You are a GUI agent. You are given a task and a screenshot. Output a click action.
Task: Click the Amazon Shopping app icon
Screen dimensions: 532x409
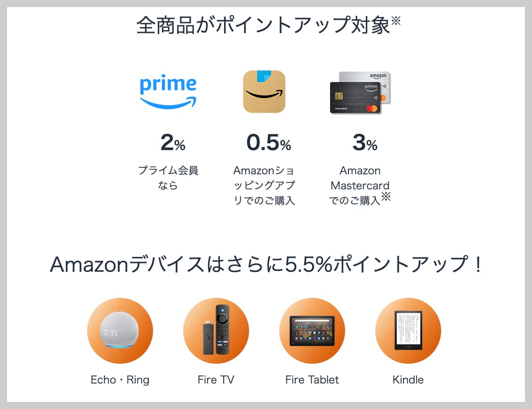(x=264, y=92)
